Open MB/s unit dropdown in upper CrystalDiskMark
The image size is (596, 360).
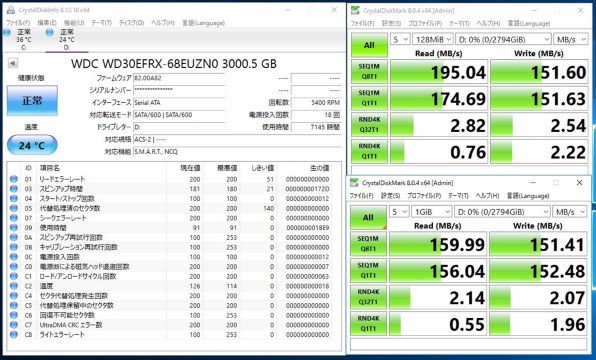point(571,39)
